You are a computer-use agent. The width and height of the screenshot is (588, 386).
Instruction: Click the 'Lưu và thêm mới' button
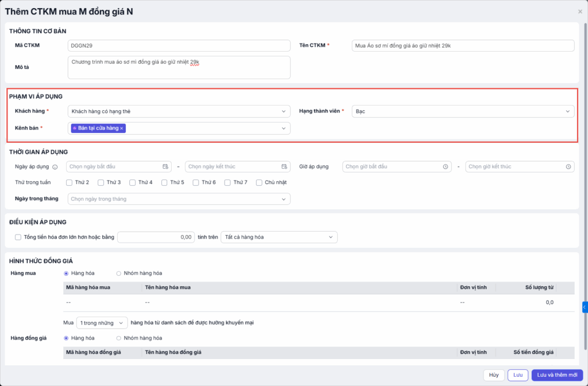point(557,375)
